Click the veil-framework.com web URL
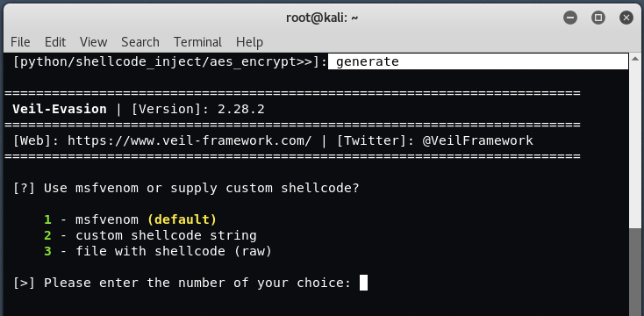The width and height of the screenshot is (644, 316). click(190, 140)
